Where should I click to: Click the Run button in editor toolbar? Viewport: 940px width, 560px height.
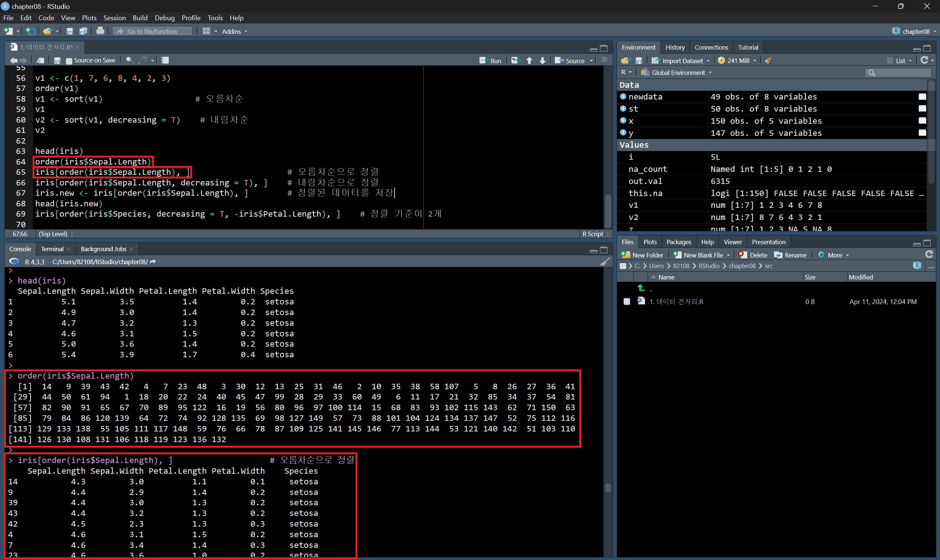[490, 60]
